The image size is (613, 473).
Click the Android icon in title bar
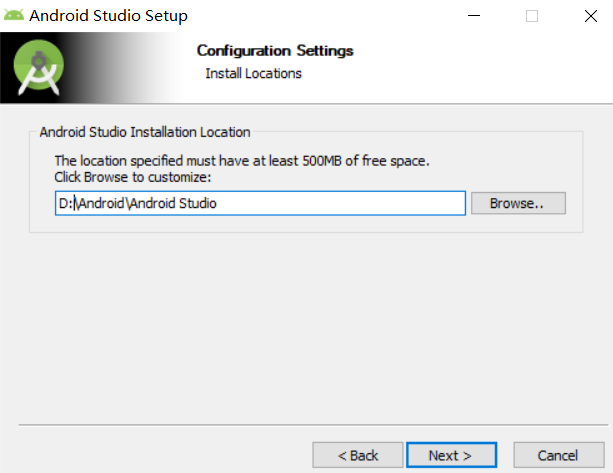(x=14, y=15)
